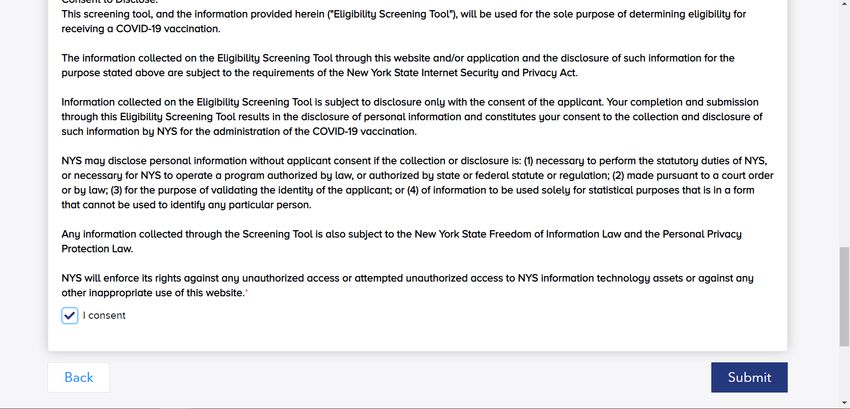Uncheck the I consent checkbox
Image resolution: width=850 pixels, height=409 pixels.
69,315
